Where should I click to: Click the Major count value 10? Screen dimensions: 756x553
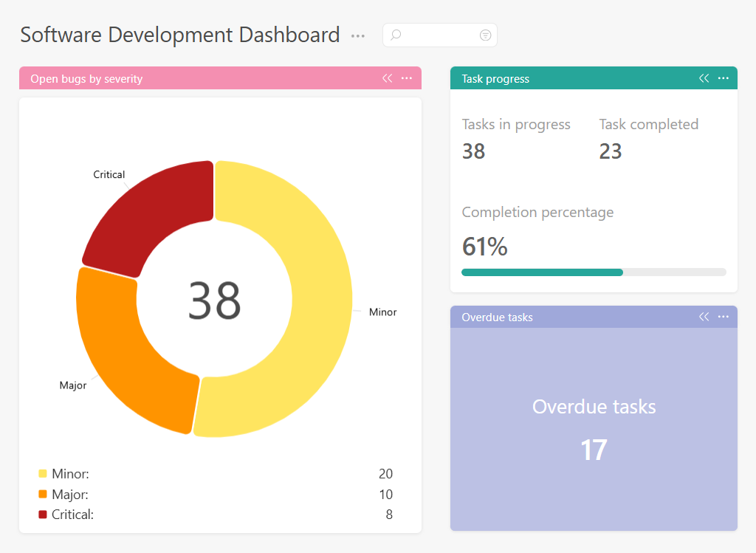point(385,495)
